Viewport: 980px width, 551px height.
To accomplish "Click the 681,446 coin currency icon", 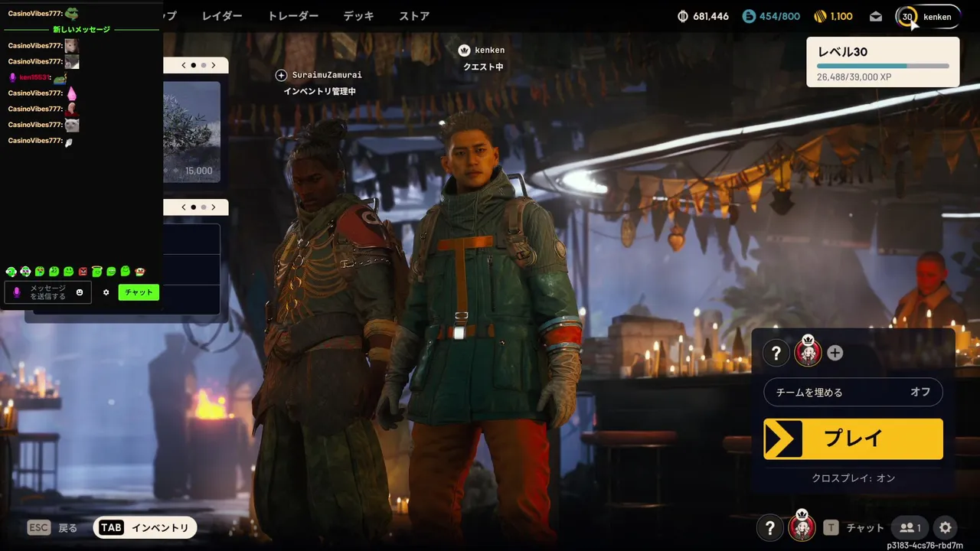I will (683, 16).
